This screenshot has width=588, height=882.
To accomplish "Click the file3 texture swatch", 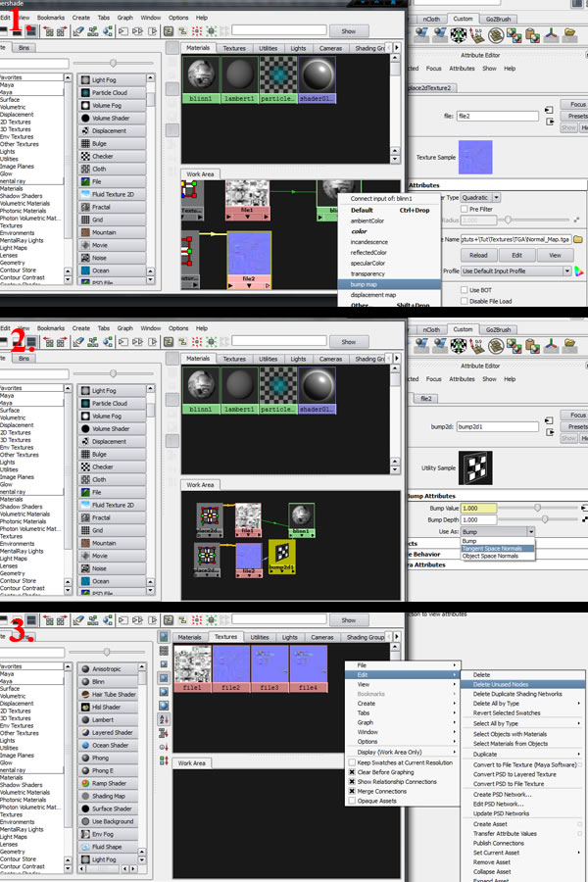I will [x=269, y=668].
